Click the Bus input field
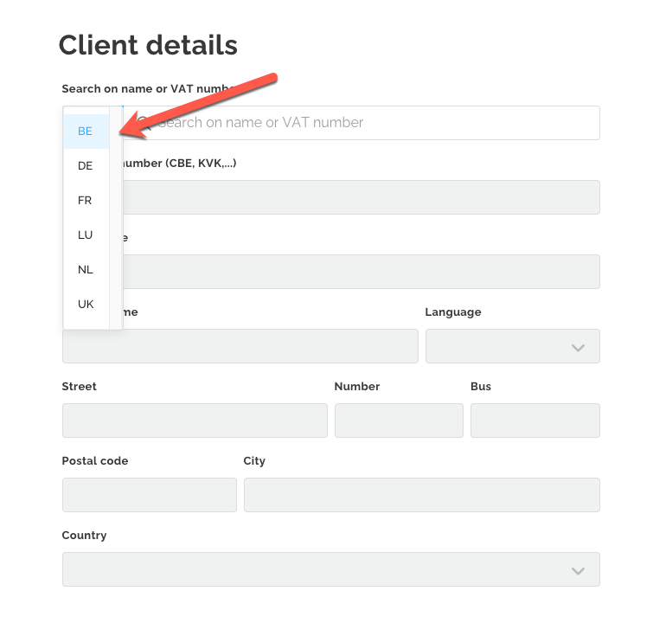The height and width of the screenshot is (636, 672). [x=535, y=421]
